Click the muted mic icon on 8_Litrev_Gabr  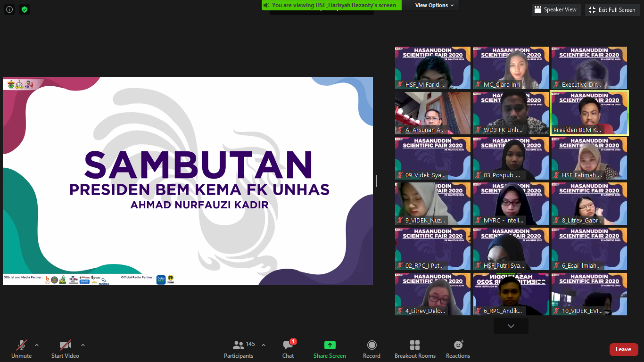point(557,221)
